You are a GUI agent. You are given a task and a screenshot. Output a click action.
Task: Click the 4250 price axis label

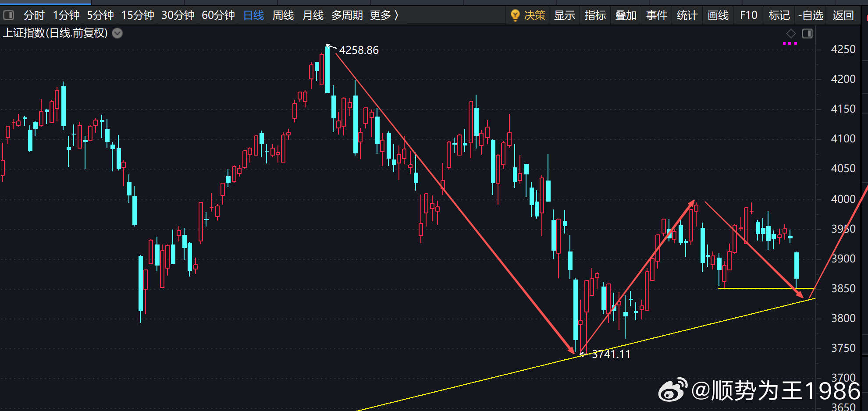point(843,50)
